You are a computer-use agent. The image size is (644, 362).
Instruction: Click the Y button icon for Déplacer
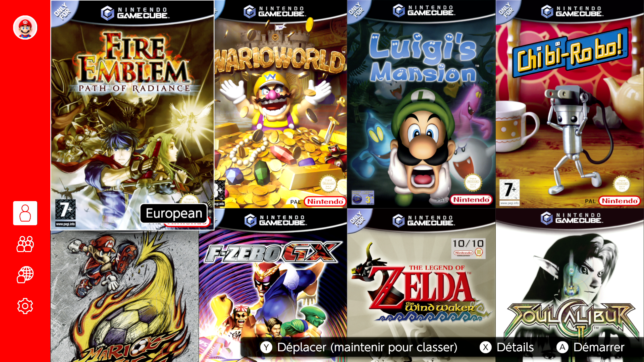(x=266, y=347)
